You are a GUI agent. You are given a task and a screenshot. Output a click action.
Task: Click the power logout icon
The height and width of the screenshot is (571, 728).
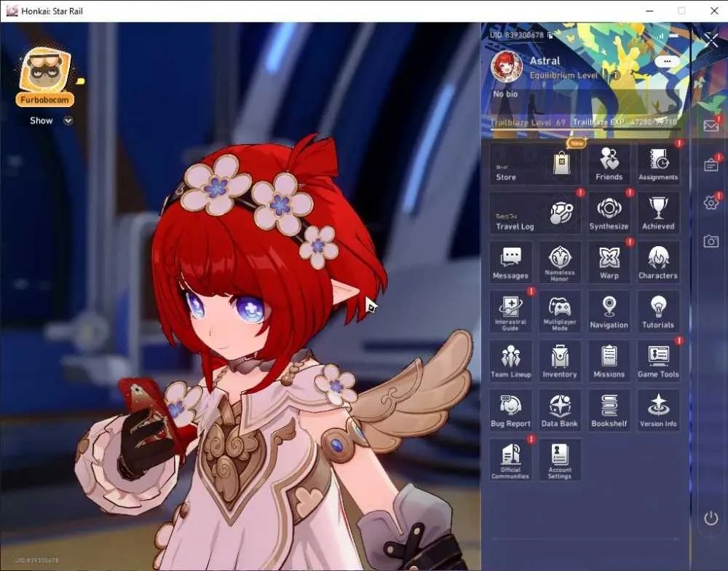(x=711, y=518)
